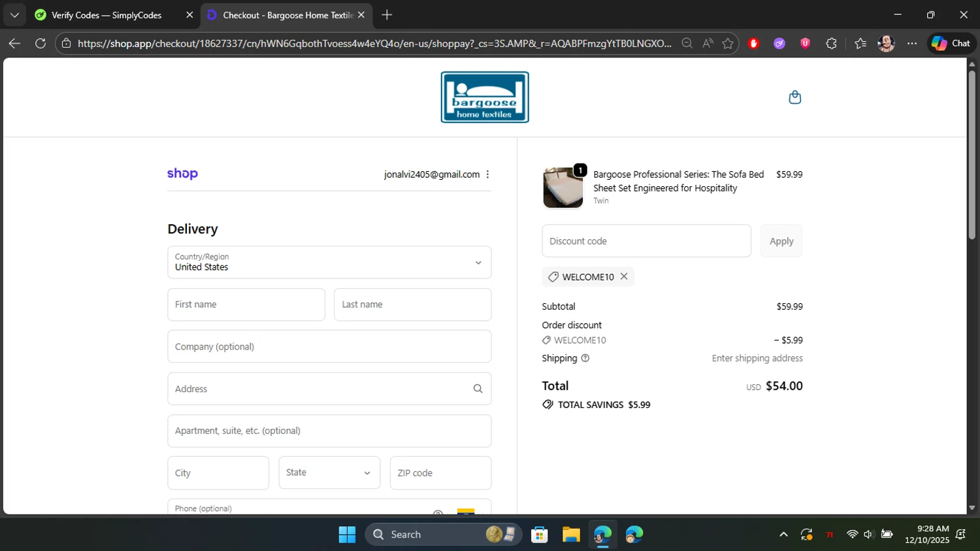Click the notification bell icon in the system tray
The width and height of the screenshot is (980, 551).
pyautogui.click(x=960, y=535)
